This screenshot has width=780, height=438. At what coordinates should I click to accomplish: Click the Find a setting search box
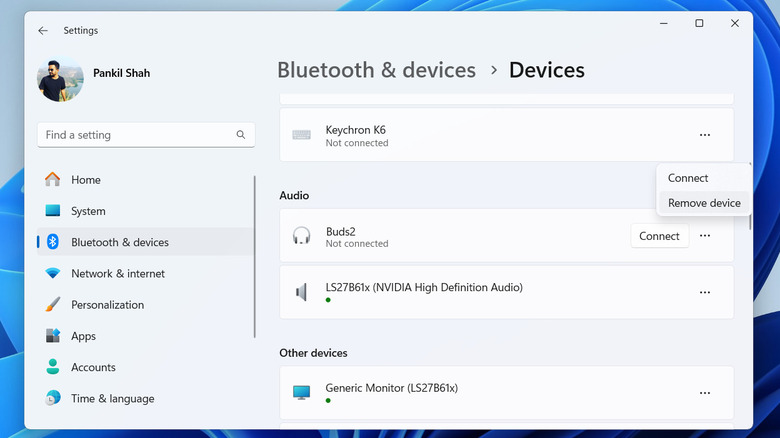[x=135, y=135]
